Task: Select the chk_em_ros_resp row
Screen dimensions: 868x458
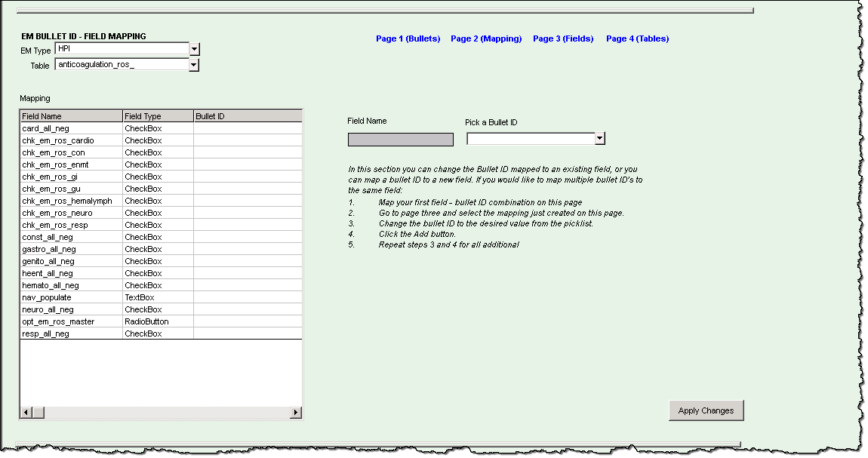Action: pos(161,225)
